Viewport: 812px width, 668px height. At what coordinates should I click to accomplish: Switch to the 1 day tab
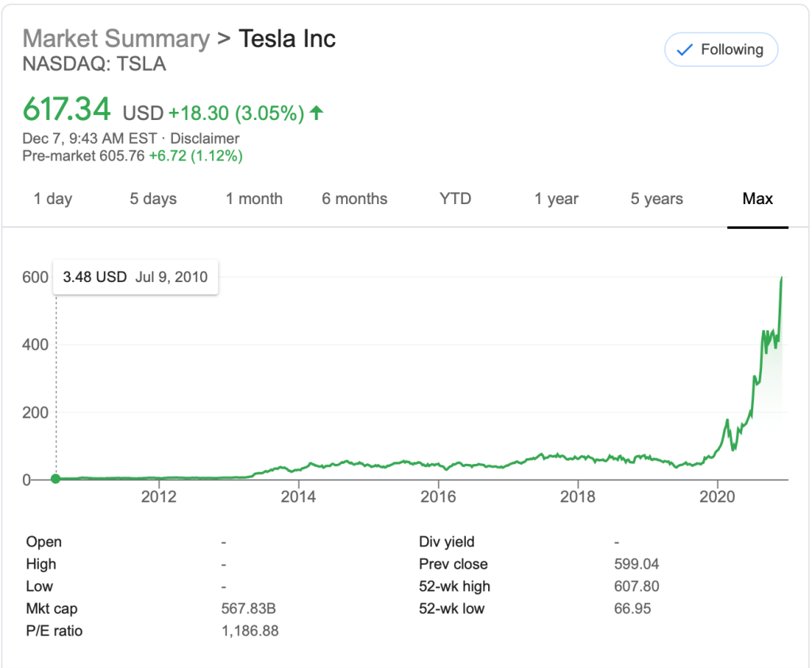coord(52,199)
